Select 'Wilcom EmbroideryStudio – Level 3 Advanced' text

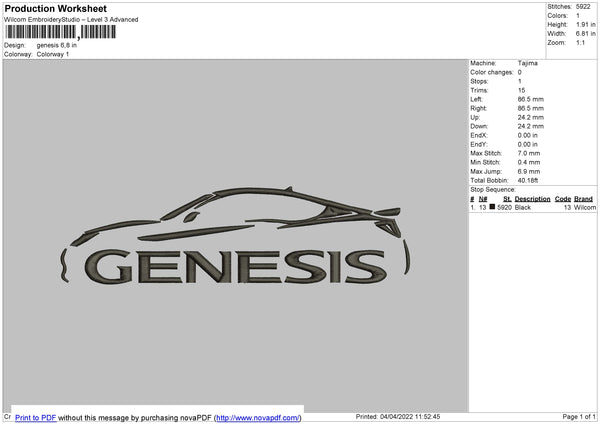(71, 20)
